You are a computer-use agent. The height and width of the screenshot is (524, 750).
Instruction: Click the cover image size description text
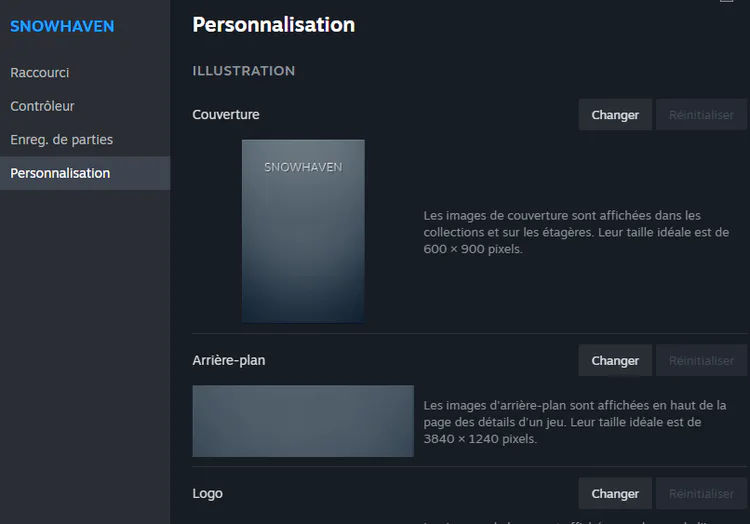tap(576, 232)
